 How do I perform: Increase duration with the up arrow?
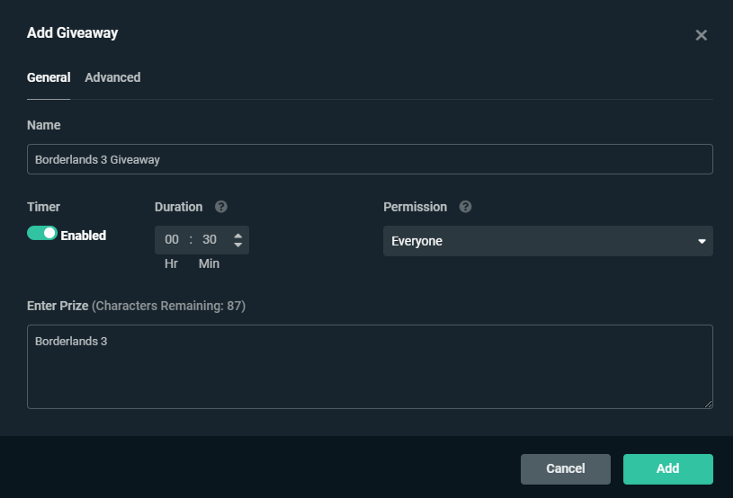pyautogui.click(x=237, y=236)
